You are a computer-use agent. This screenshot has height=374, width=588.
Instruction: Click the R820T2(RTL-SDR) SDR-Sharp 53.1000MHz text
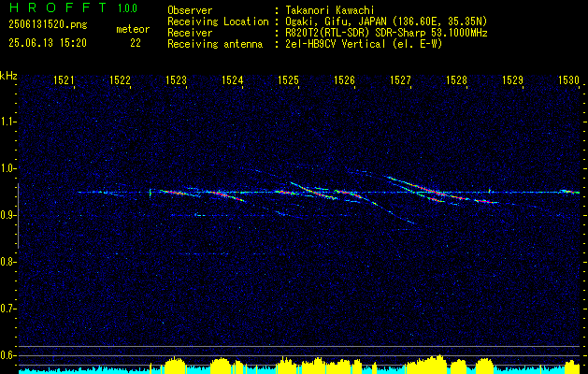pyautogui.click(x=385, y=33)
